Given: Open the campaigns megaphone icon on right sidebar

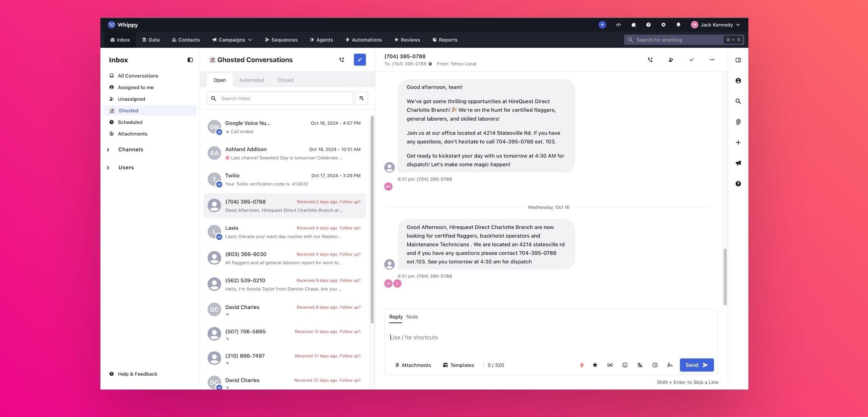Looking at the screenshot, I should (738, 163).
